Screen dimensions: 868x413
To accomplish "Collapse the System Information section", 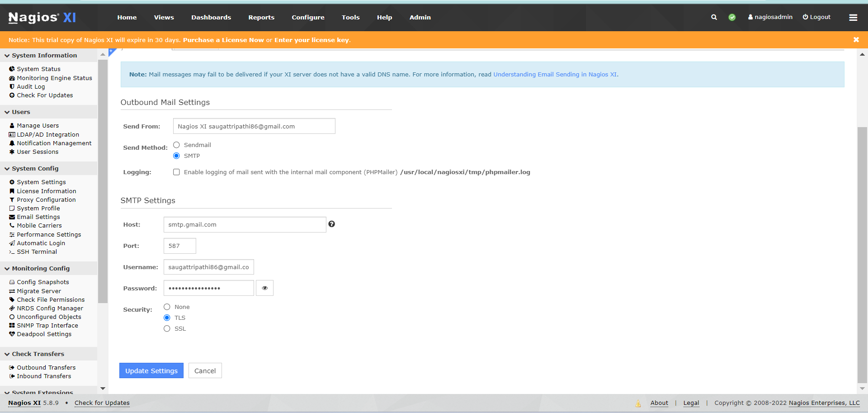I will [48, 55].
